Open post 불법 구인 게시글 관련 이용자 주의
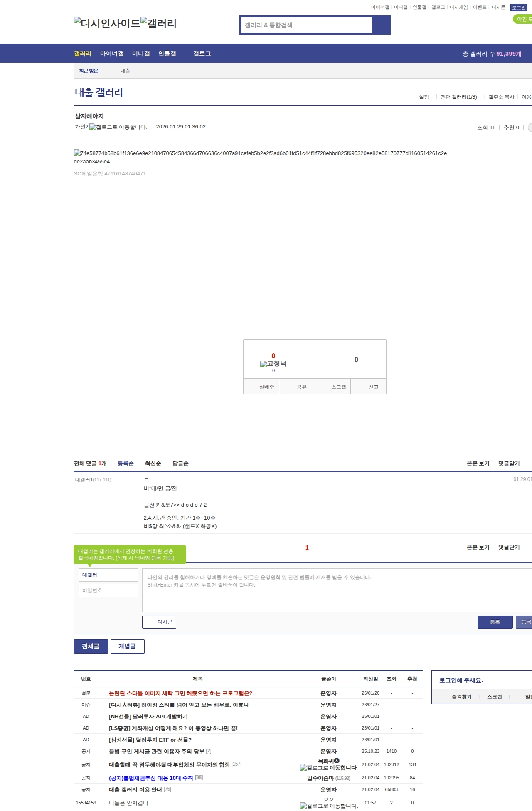Screen dimensions: 532x811 (x=157, y=752)
